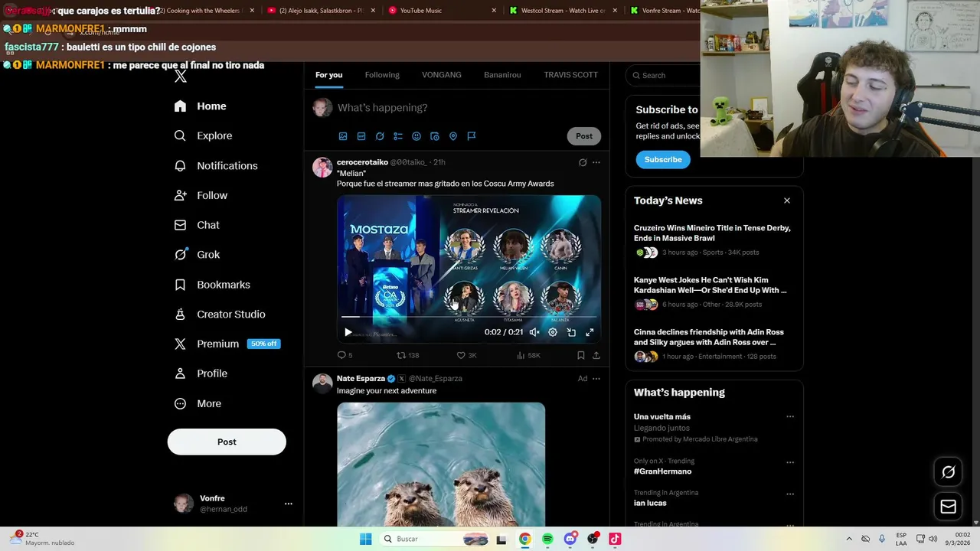The width and height of the screenshot is (980, 551).
Task: Open Windows Start menu
Action: tap(366, 539)
